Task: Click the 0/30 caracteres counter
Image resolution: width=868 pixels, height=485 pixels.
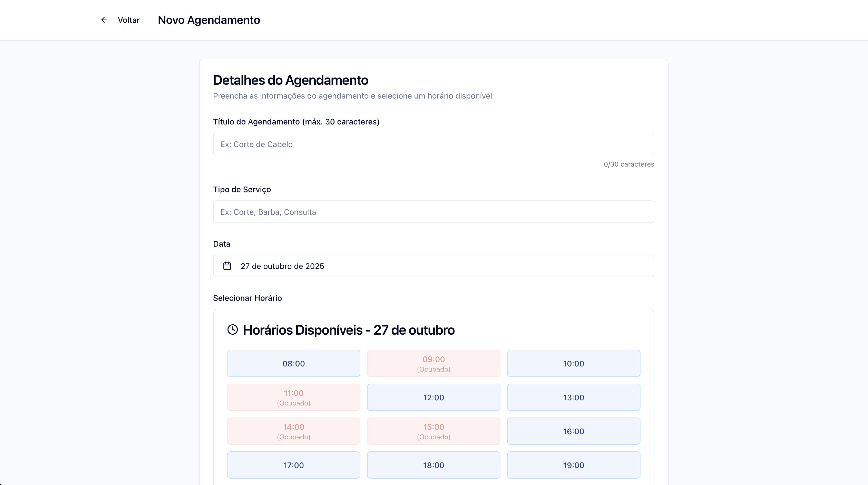Action: pos(629,164)
